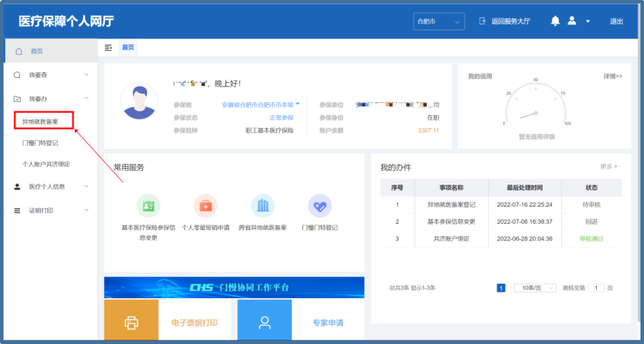Click the sidebar collapse hamburger icon

(x=109, y=48)
